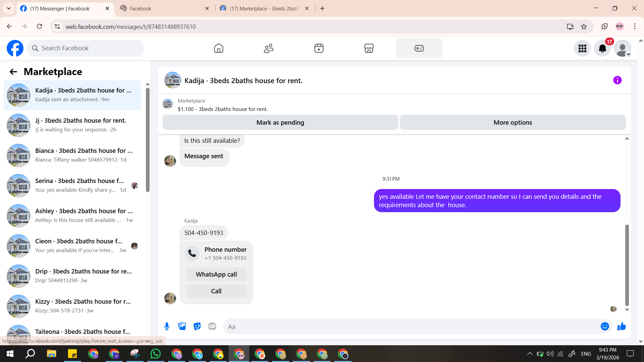
Task: Open the GIF picker
Action: (x=212, y=326)
